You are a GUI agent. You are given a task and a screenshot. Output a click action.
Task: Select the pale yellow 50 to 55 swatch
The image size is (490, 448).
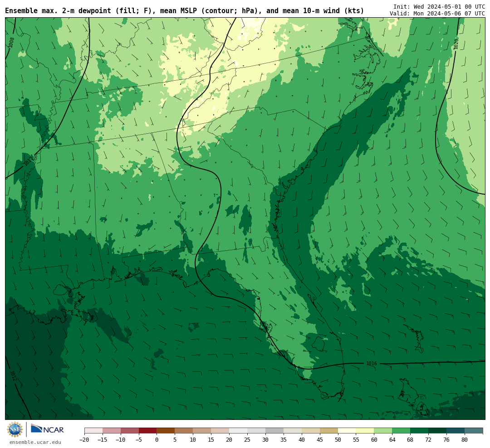(x=347, y=430)
